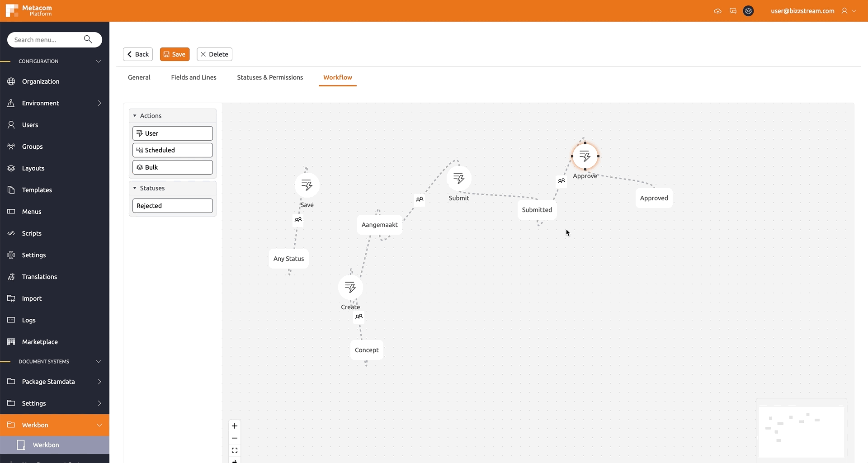Click the search magnifier icon

88,39
